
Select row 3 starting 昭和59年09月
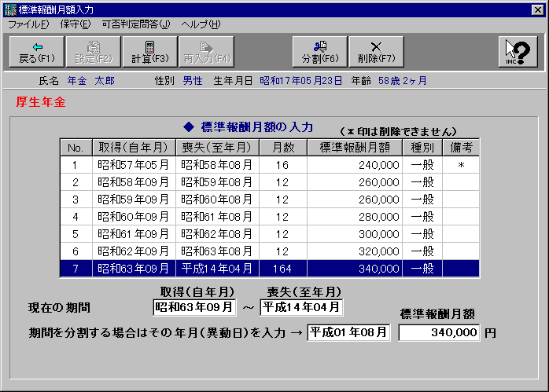click(270, 200)
